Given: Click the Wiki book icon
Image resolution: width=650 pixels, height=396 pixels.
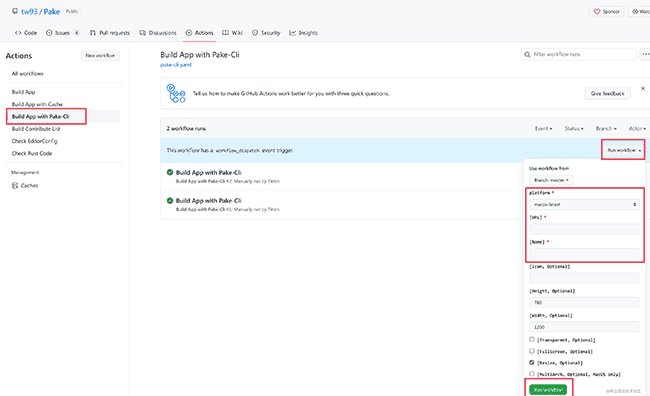Looking at the screenshot, I should coord(226,33).
